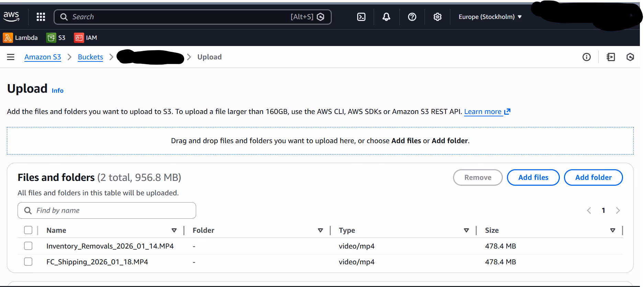
Task: Click the FC_Shipping_2026_01_18.MP4 file name
Action: (x=97, y=262)
